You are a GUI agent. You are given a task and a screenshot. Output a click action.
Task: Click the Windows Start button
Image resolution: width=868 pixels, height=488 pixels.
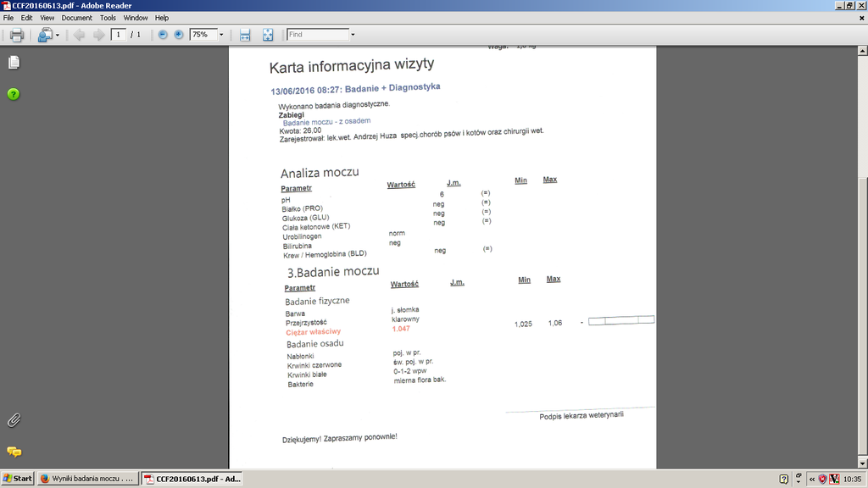coord(18,479)
